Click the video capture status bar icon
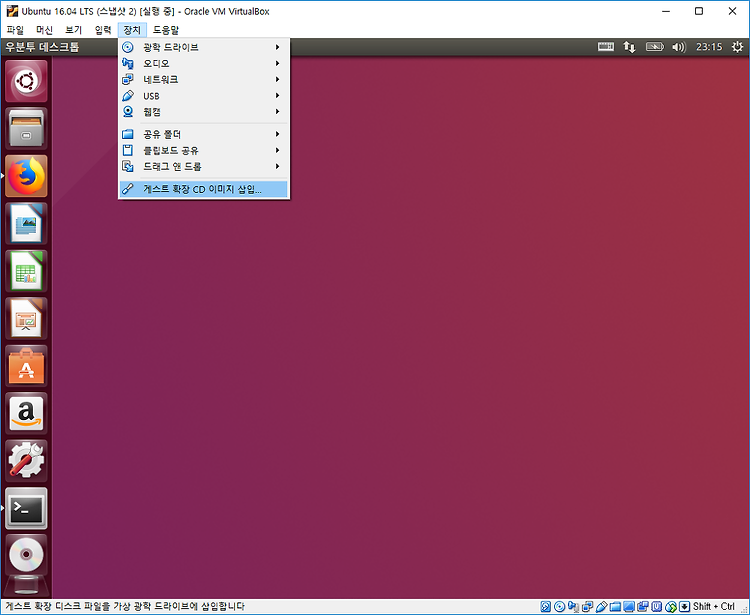The image size is (750, 615). click(643, 606)
